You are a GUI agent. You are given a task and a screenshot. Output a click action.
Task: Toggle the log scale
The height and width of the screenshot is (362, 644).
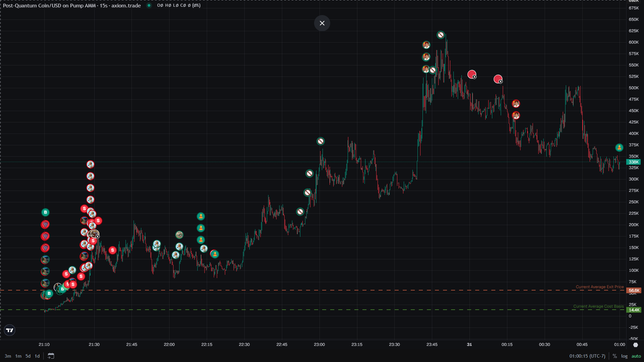624,356
